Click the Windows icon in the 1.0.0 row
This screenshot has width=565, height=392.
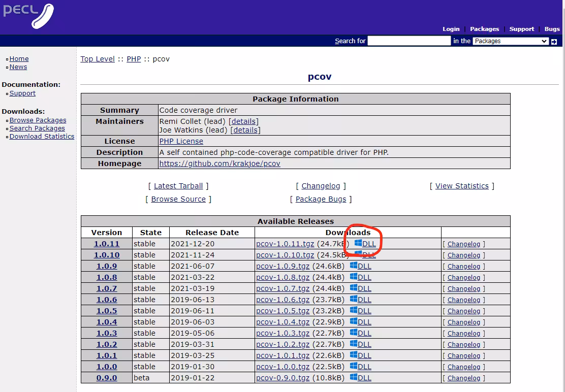coord(354,366)
